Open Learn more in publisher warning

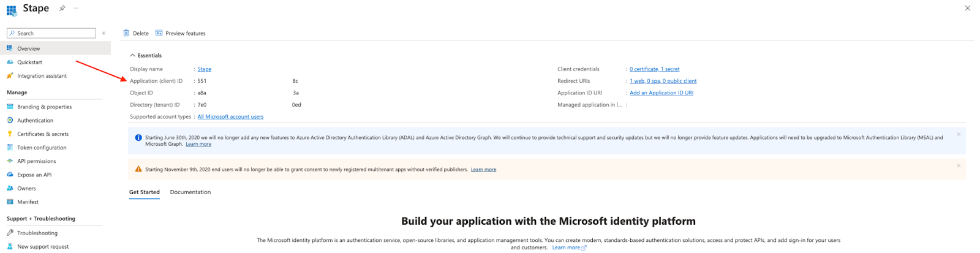(483, 170)
